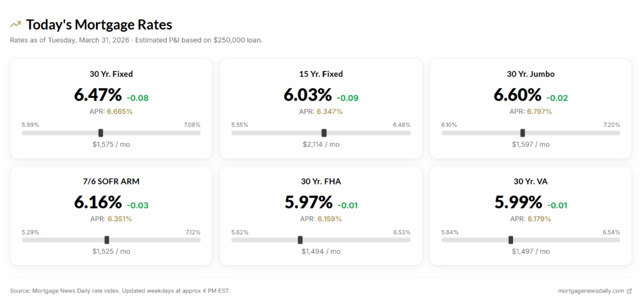Open the mortgagenewsdaily.com link

592,291
